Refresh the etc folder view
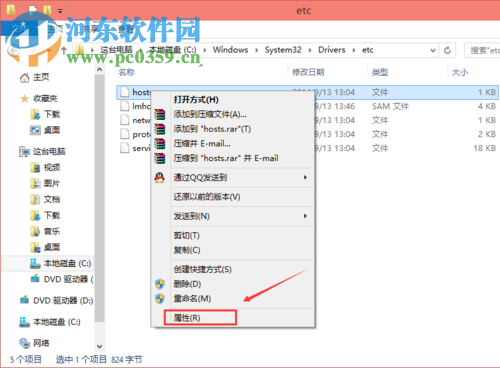Viewport: 500px width, 368px height. point(447,50)
